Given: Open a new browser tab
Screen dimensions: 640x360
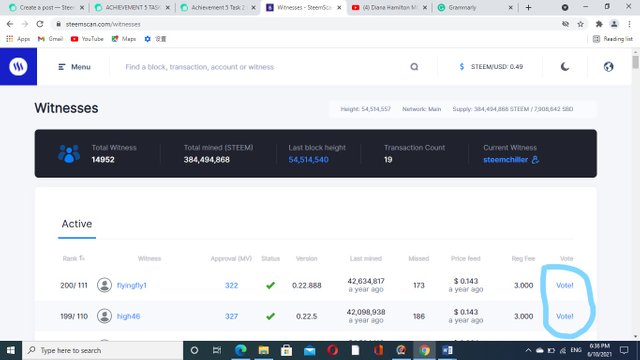Looking at the screenshot, I should pyautogui.click(x=528, y=7).
